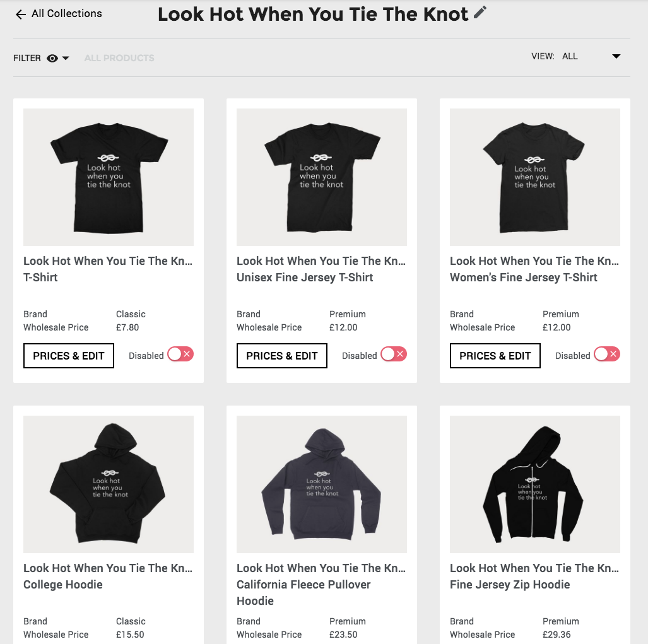Click the Fine Jersey Zip Hoodie image

(535, 484)
